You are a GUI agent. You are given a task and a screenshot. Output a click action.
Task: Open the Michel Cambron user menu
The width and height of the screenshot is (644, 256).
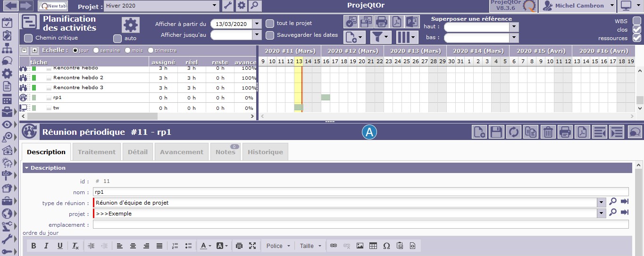coord(578,6)
